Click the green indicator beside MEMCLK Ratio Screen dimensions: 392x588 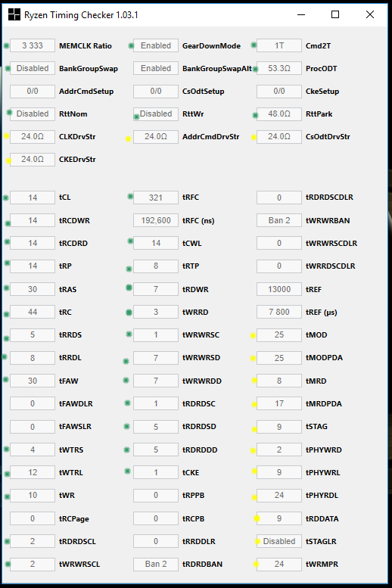click(x=6, y=45)
